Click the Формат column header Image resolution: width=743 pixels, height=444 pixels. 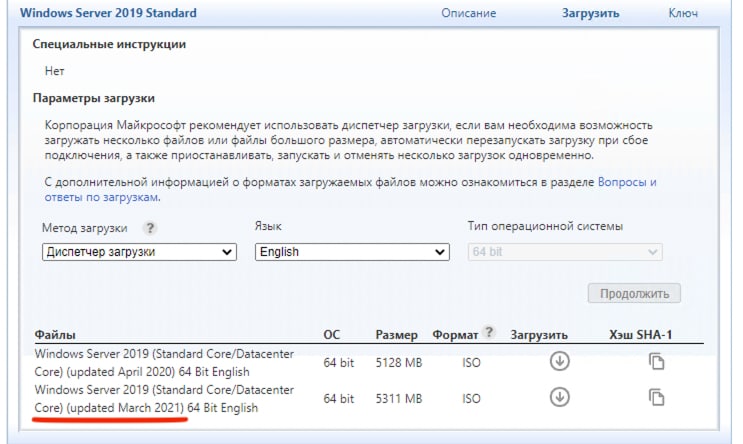(x=455, y=335)
